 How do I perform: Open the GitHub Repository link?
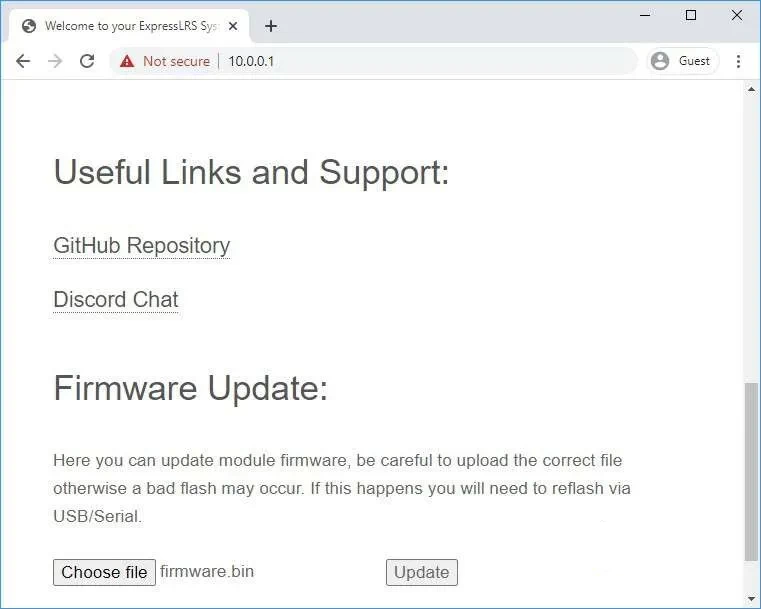pyautogui.click(x=142, y=246)
